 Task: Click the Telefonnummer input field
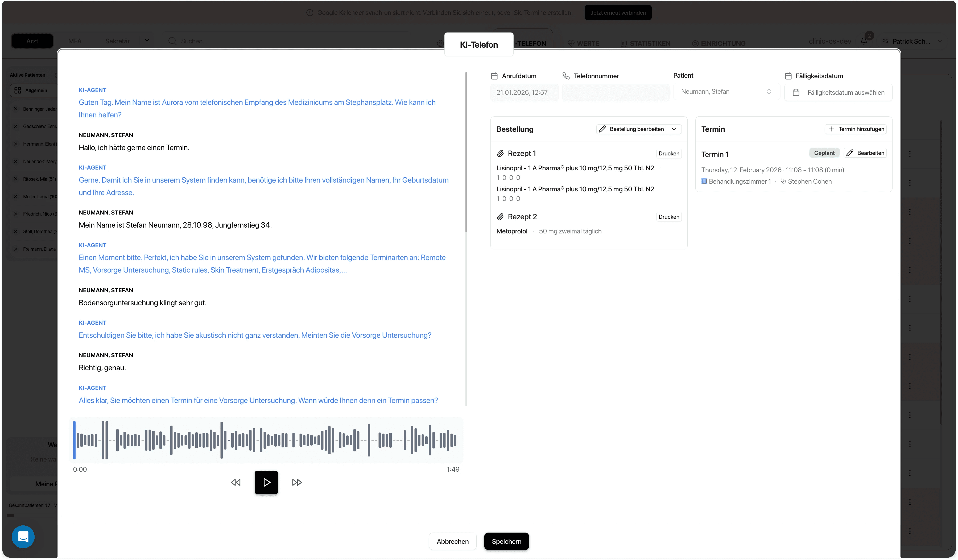tap(616, 92)
